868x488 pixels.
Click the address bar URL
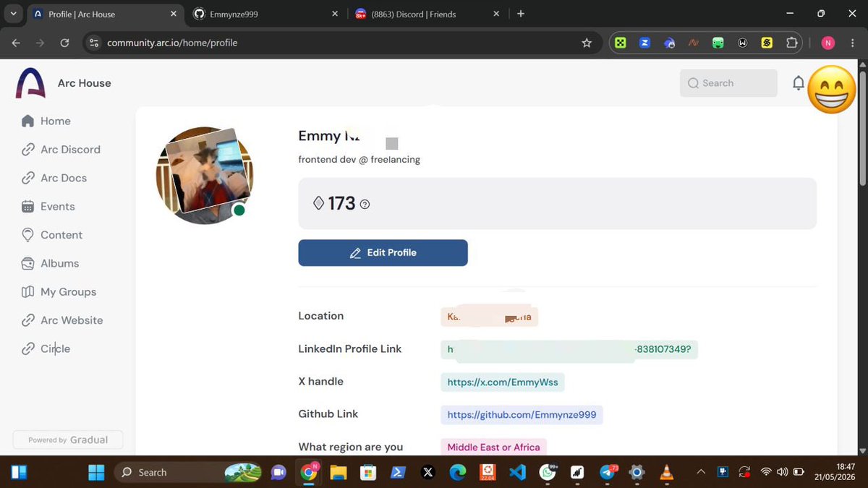(x=172, y=43)
